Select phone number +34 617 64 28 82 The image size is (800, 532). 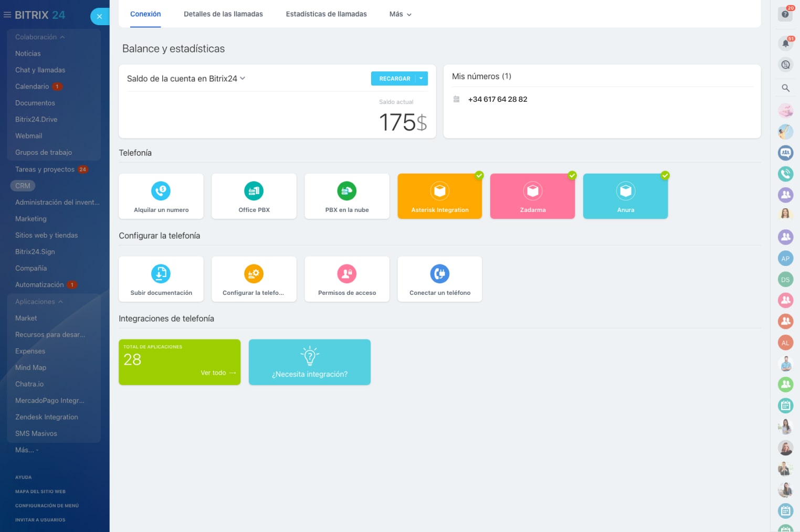pos(497,99)
